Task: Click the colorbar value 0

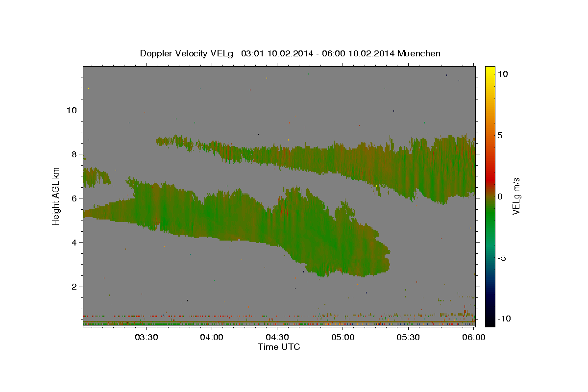Action: click(500, 196)
